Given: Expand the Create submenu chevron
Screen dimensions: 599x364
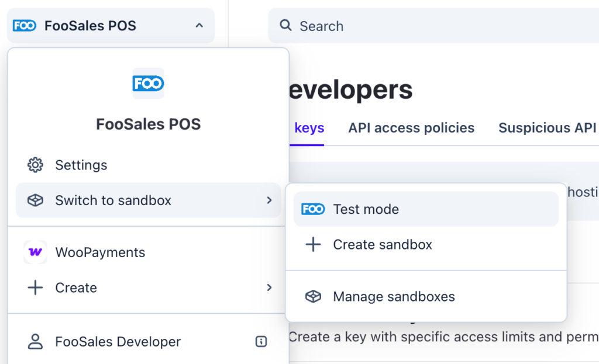Looking at the screenshot, I should pyautogui.click(x=269, y=287).
